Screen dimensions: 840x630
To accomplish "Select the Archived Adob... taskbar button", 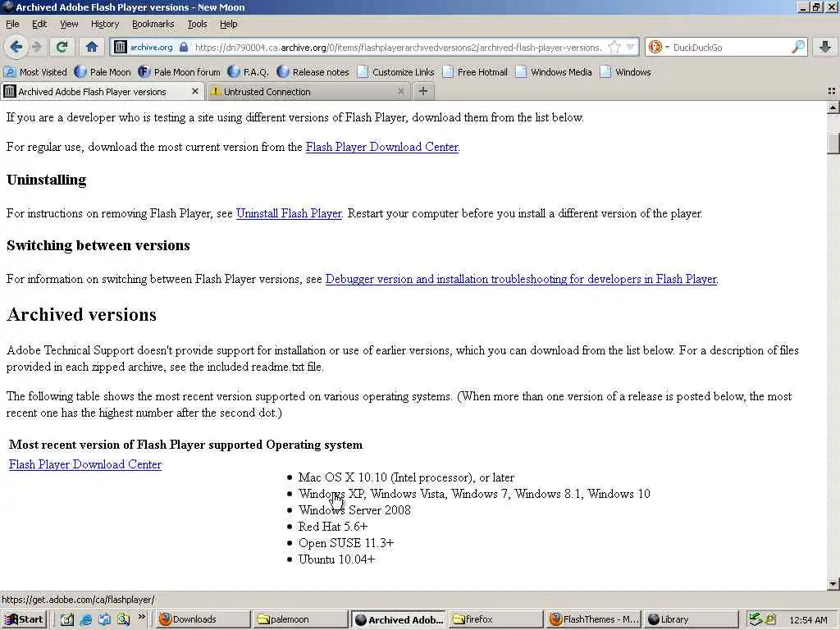I will point(399,619).
